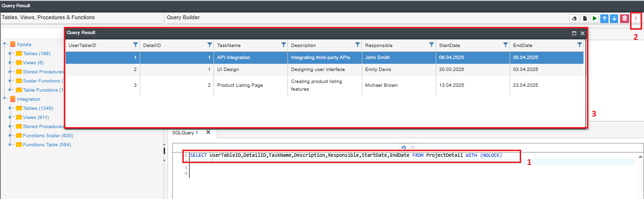The image size is (644, 200).
Task: Click the blue down arrow button
Action: pyautogui.click(x=614, y=18)
